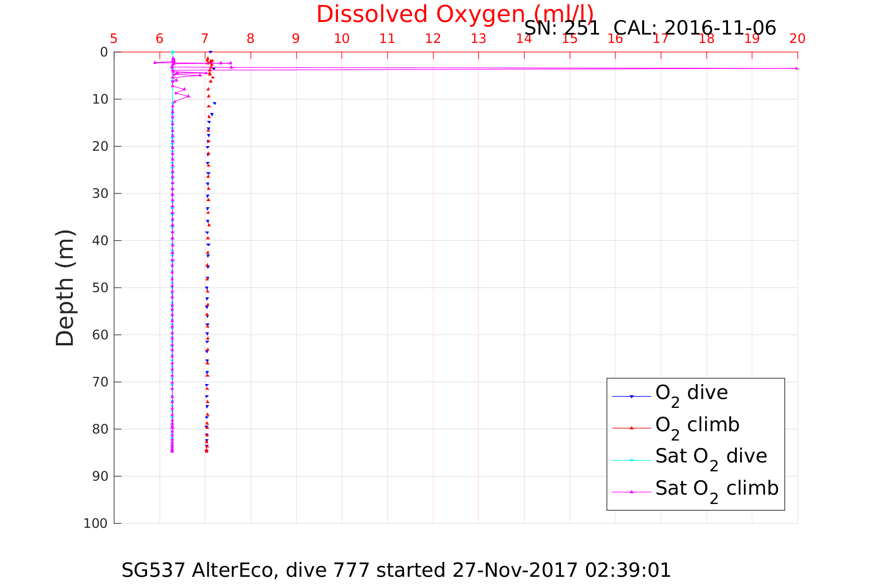Click the magenta outlier point at 20 ml/l
Image resolution: width=882 pixels, height=588 pixels.
pos(797,68)
